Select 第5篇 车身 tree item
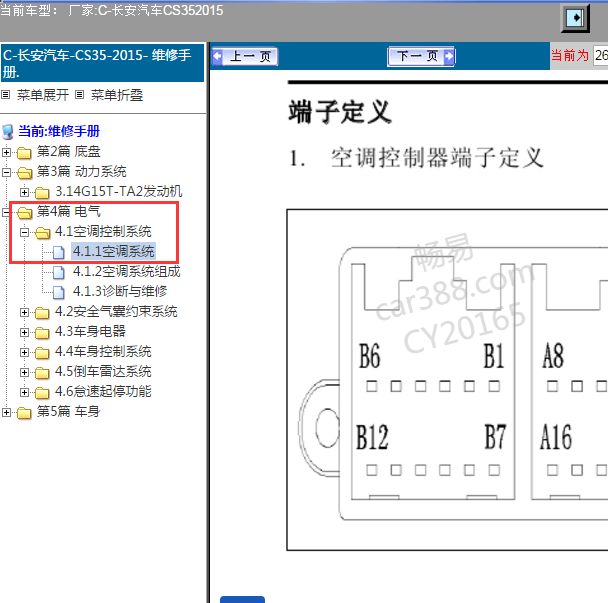608x603 pixels. tap(69, 411)
